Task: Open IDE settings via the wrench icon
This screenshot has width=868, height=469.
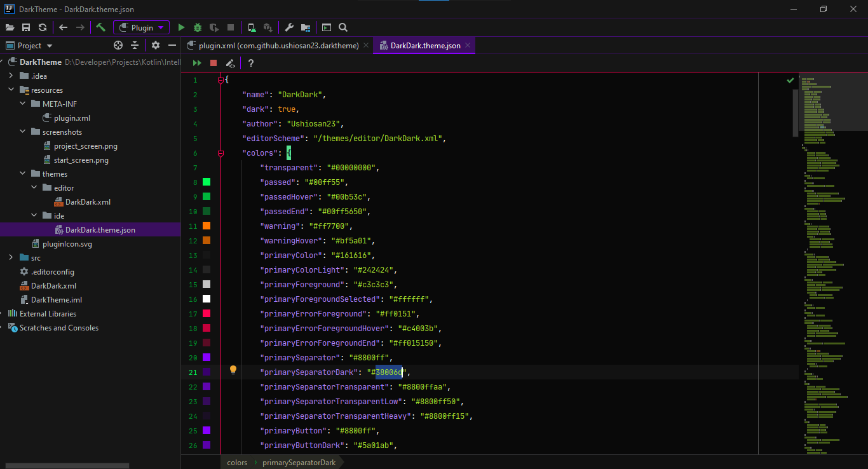Action: [x=288, y=27]
